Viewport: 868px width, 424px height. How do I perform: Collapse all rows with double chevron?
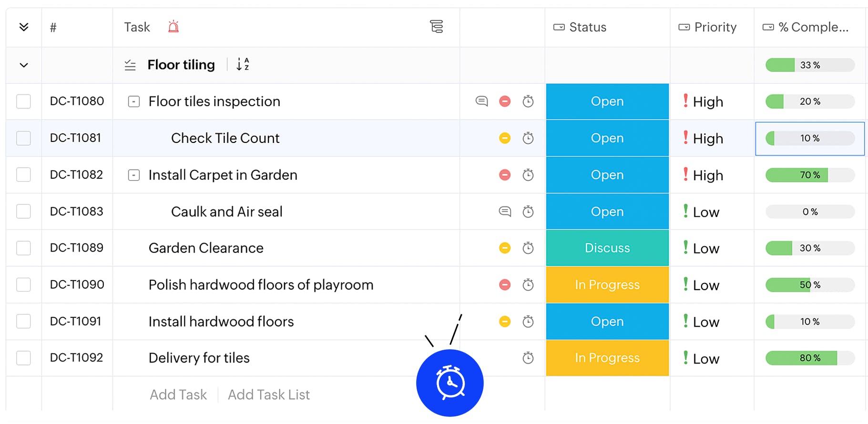click(x=24, y=27)
